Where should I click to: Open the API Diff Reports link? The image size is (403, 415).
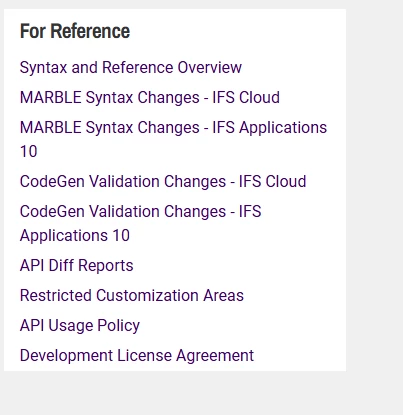coord(77,265)
